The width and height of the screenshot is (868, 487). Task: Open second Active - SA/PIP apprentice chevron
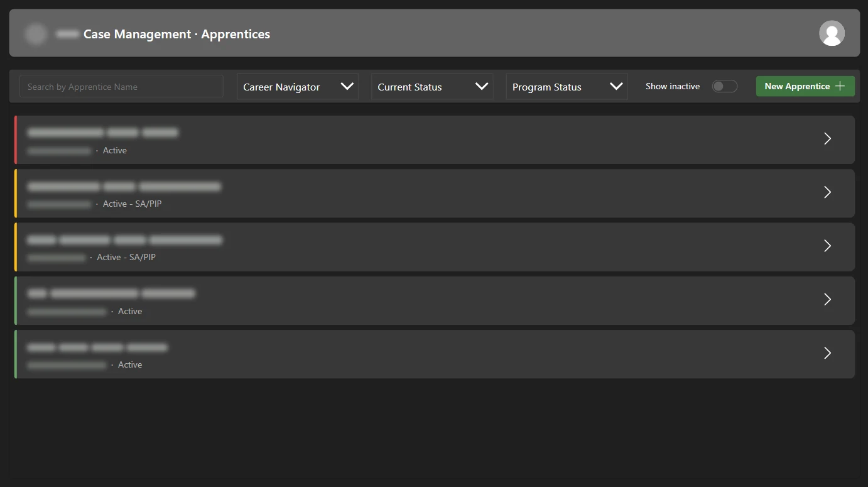coord(827,246)
